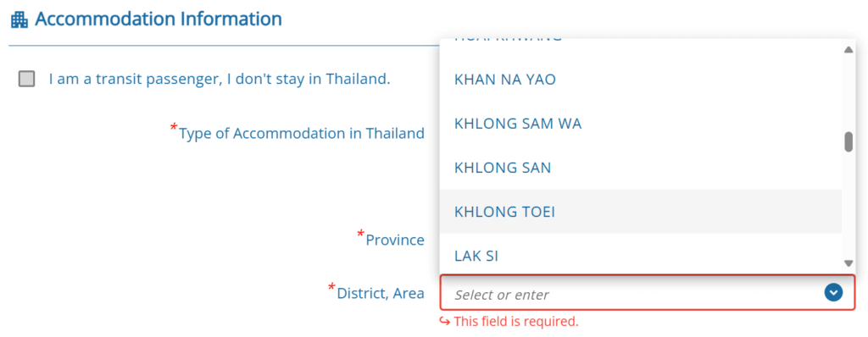The height and width of the screenshot is (337, 868).
Task: Select the highlighted KHLONG TOEI option
Action: click(x=641, y=212)
